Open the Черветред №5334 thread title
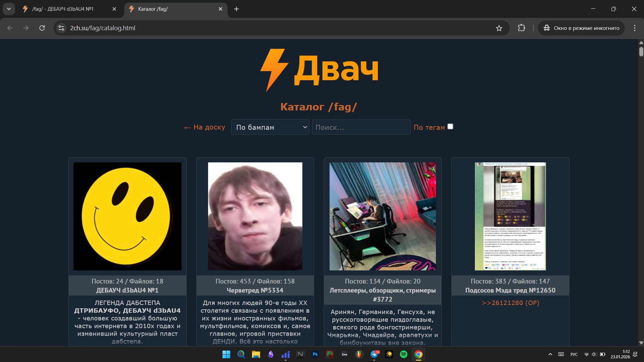Screen dimensions: 644x362 pos(255,290)
